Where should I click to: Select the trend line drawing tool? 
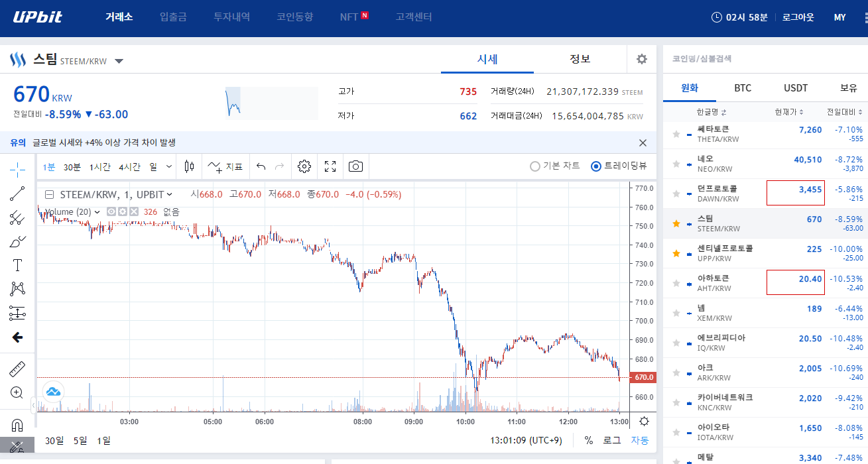[17, 194]
